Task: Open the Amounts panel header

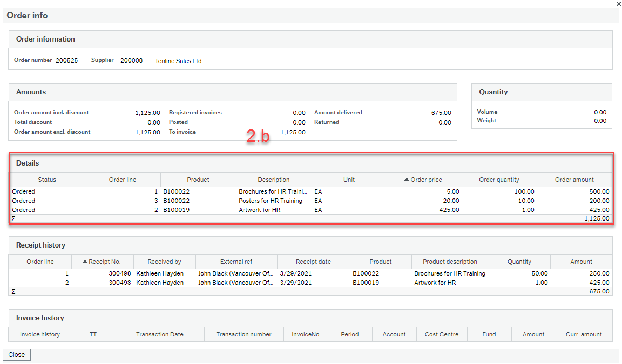Action: click(31, 92)
